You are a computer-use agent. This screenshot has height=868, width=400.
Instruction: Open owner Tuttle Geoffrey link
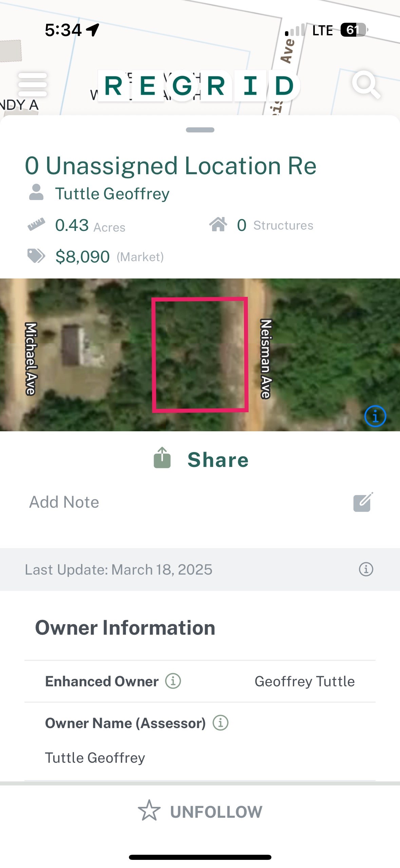point(112,194)
